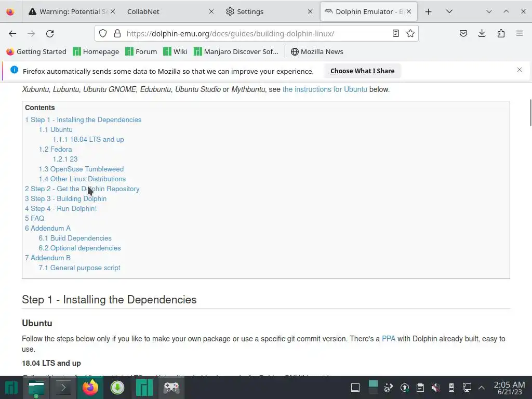Open clipboard tray icon
The width and height of the screenshot is (532, 399).
tap(420, 388)
